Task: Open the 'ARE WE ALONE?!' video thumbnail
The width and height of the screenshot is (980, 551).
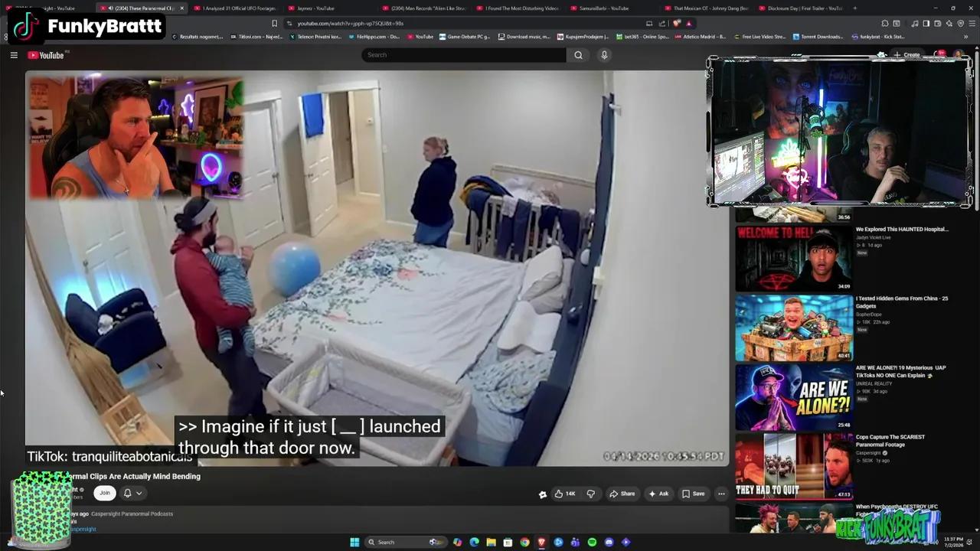Action: pyautogui.click(x=794, y=397)
